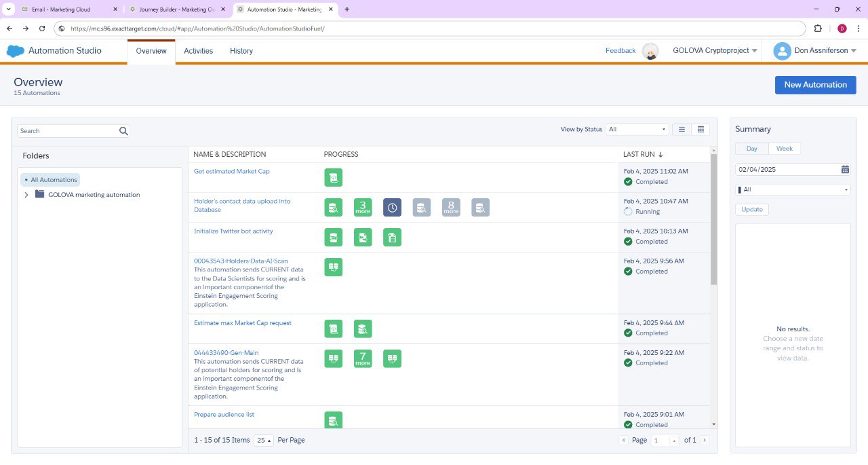Switch to the Activities tab

tap(198, 51)
